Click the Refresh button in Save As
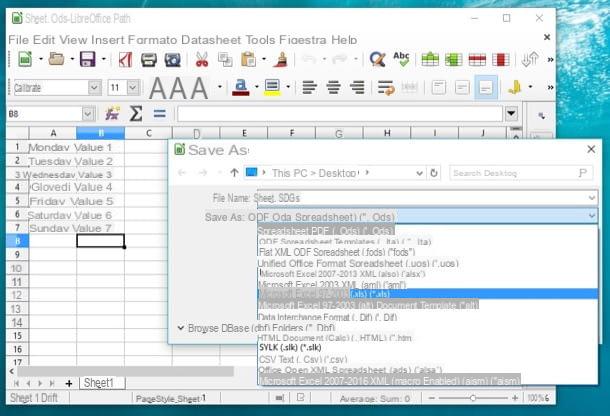This screenshot has height=416, width=610. [x=434, y=173]
